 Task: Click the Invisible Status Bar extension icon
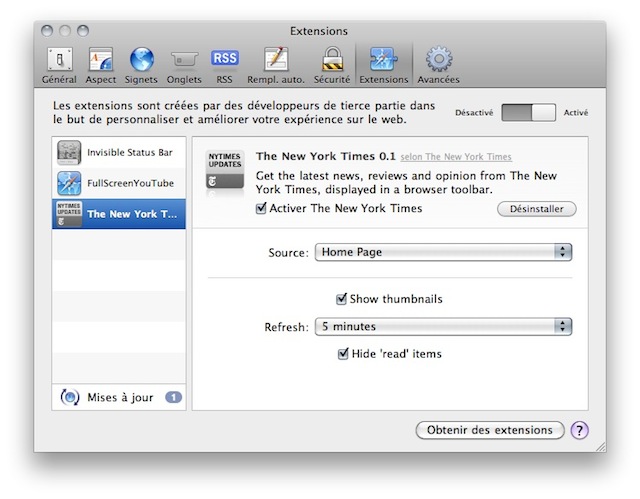pos(69,153)
